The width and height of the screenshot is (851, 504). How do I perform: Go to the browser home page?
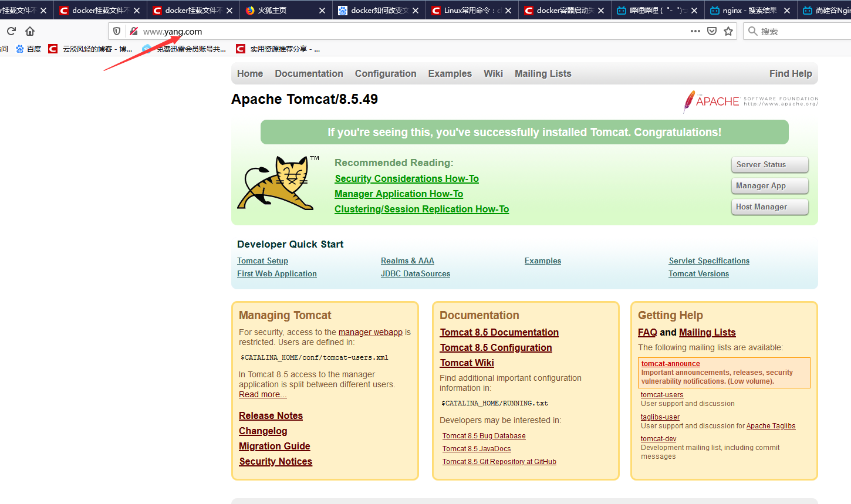(x=30, y=31)
